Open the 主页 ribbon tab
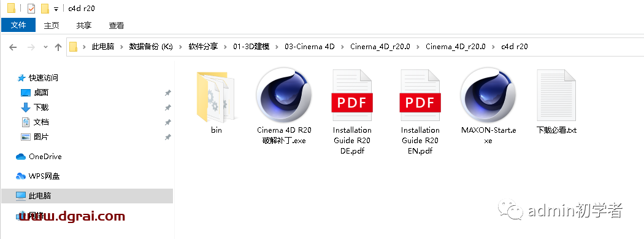Image resolution: width=644 pixels, height=239 pixels. 52,25
